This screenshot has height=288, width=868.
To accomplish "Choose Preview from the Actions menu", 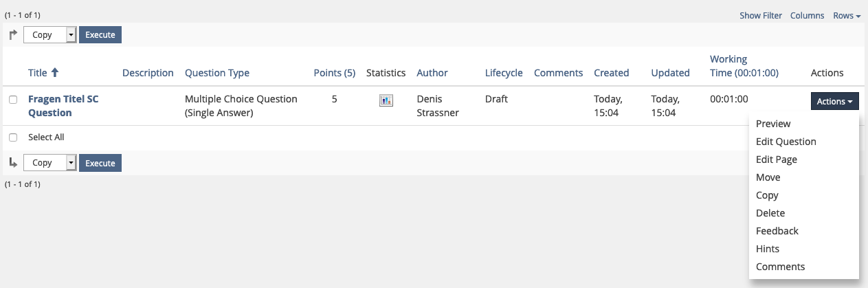I will [773, 124].
